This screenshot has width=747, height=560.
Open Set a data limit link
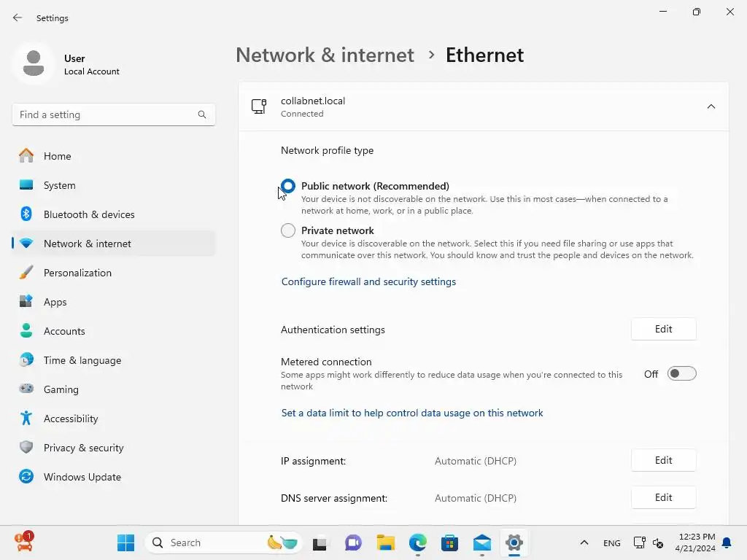pos(411,413)
